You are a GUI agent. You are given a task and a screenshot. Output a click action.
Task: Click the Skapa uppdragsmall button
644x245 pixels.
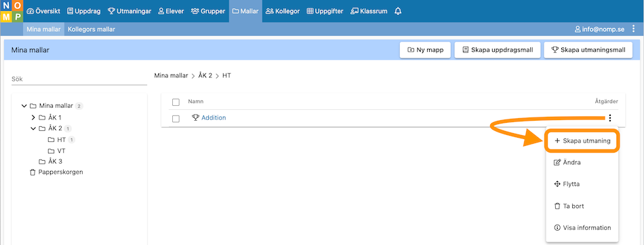pyautogui.click(x=498, y=50)
